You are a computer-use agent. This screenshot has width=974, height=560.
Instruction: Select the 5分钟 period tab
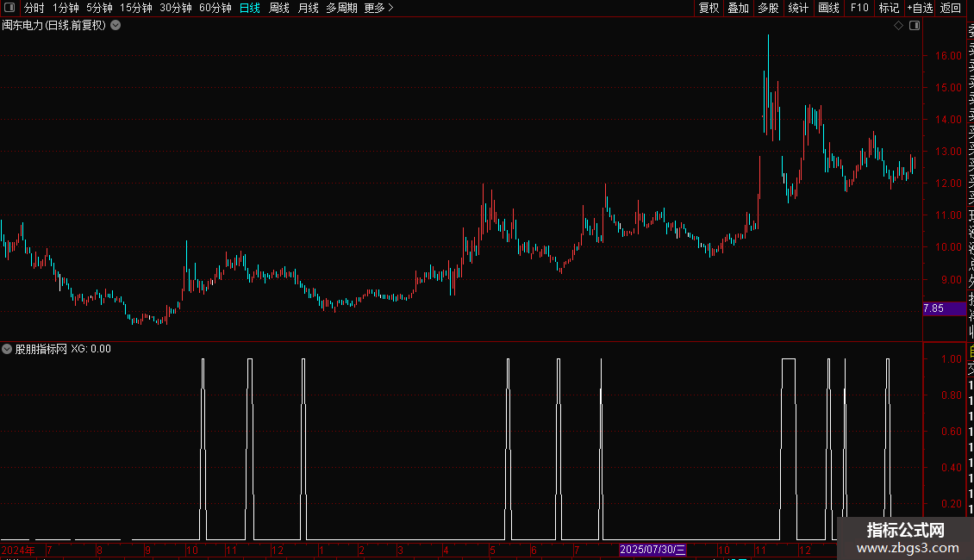tap(99, 8)
